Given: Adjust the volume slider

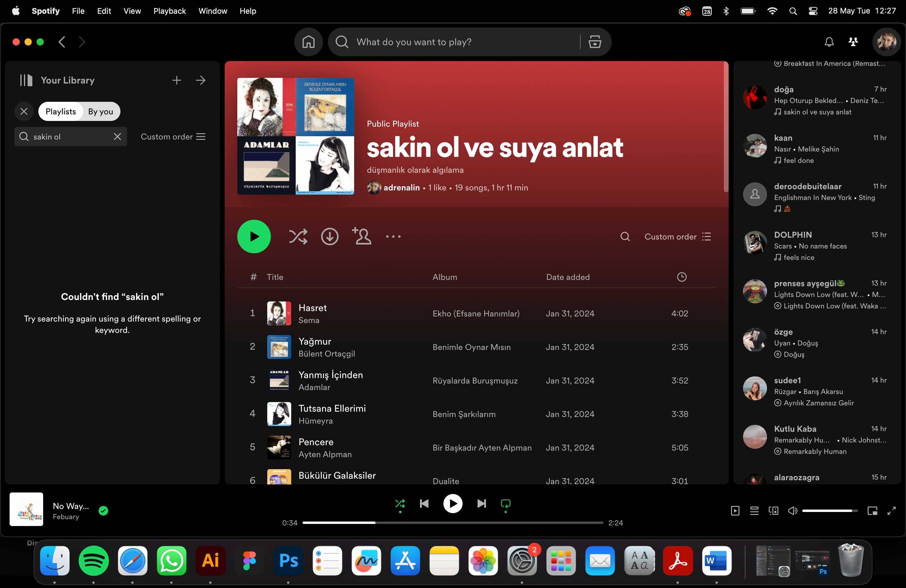Looking at the screenshot, I should coord(830,511).
